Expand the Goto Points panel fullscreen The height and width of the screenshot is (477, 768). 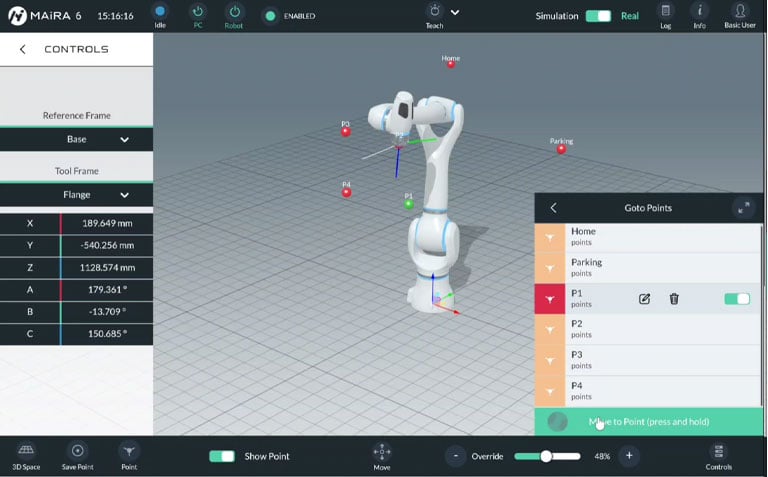click(742, 208)
